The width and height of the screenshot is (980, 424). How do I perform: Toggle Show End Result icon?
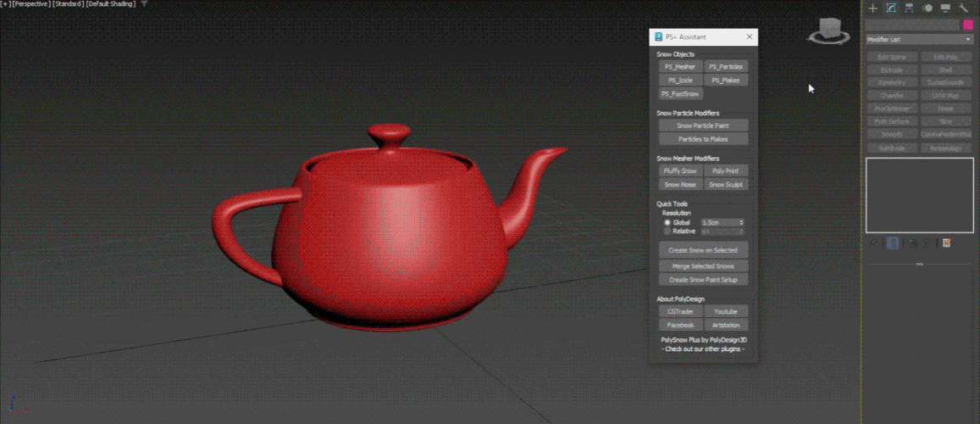coord(893,243)
